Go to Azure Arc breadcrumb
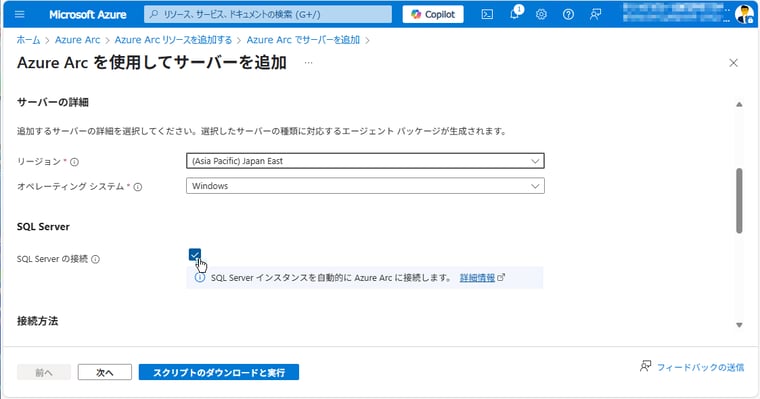This screenshot has width=760, height=399. (78, 40)
